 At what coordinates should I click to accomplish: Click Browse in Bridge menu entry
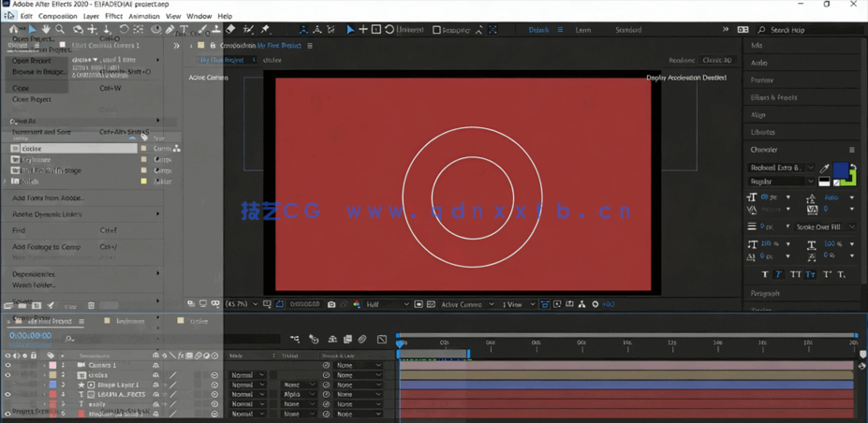click(39, 72)
